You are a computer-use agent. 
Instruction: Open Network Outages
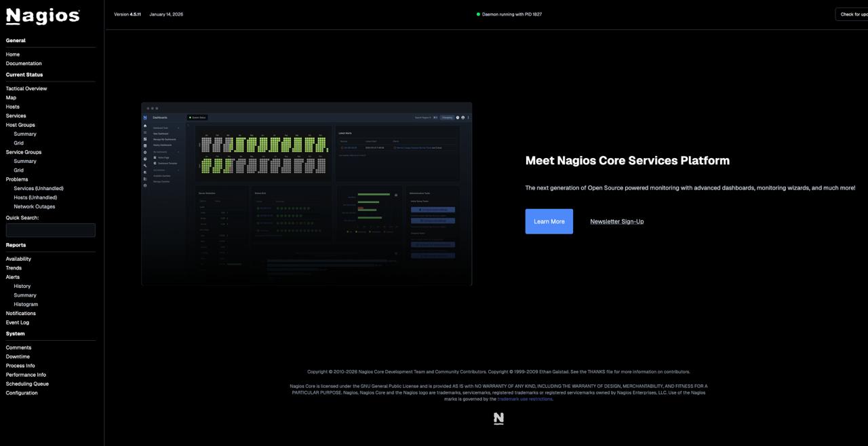(35, 206)
